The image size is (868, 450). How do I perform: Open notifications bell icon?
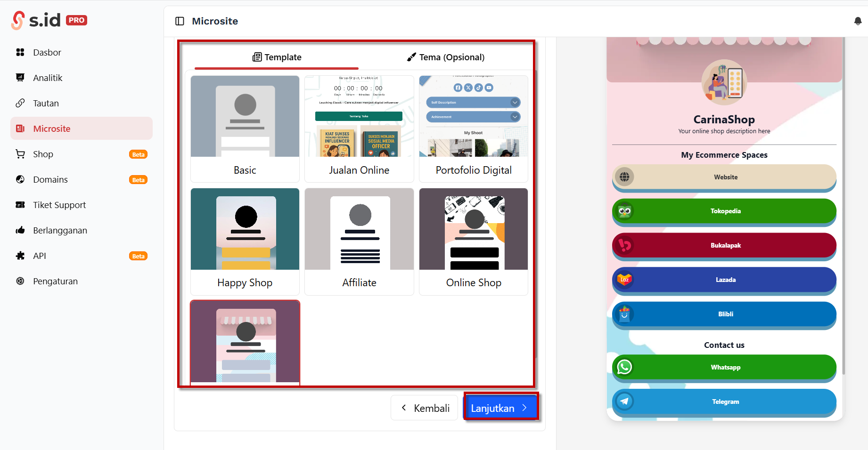[x=858, y=21]
